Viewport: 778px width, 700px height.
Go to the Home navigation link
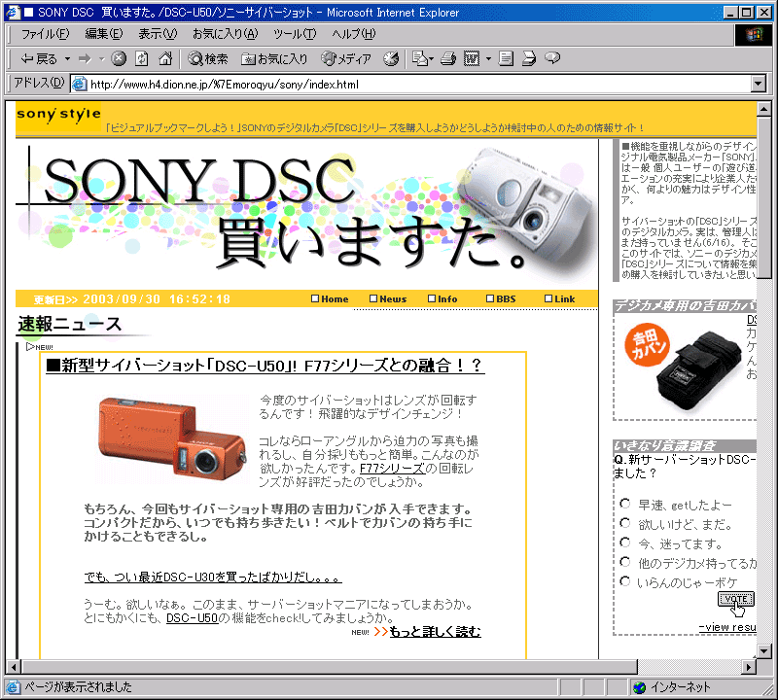pos(330,299)
